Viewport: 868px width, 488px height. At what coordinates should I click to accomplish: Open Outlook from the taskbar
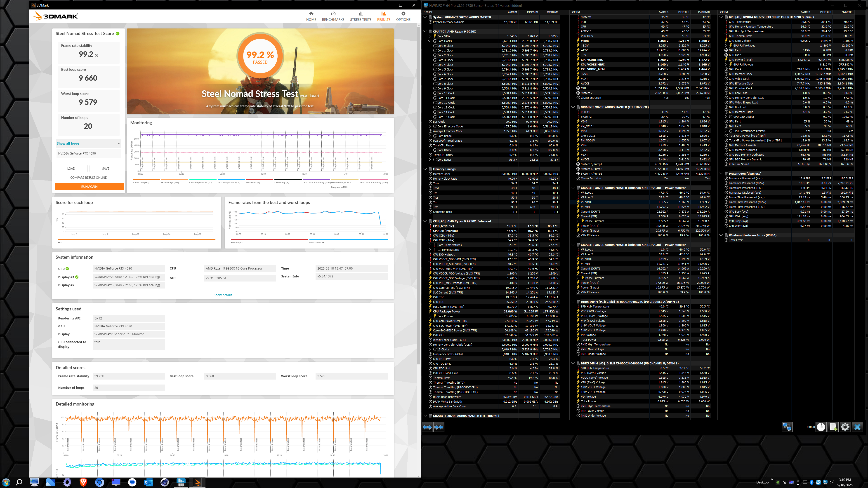tap(148, 482)
